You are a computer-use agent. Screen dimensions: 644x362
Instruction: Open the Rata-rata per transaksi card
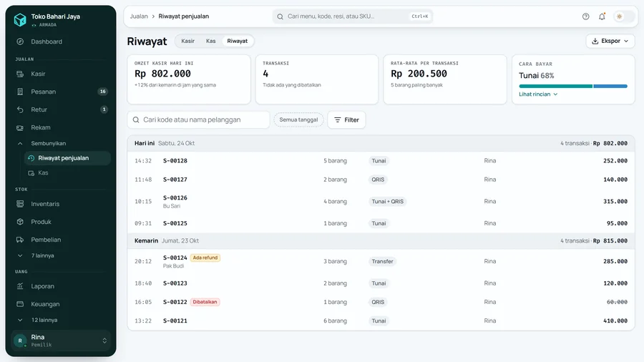[445, 79]
